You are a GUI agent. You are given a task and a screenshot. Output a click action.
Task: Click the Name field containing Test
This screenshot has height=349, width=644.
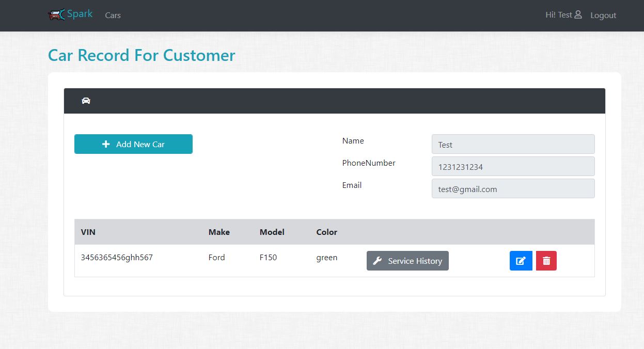(x=513, y=145)
